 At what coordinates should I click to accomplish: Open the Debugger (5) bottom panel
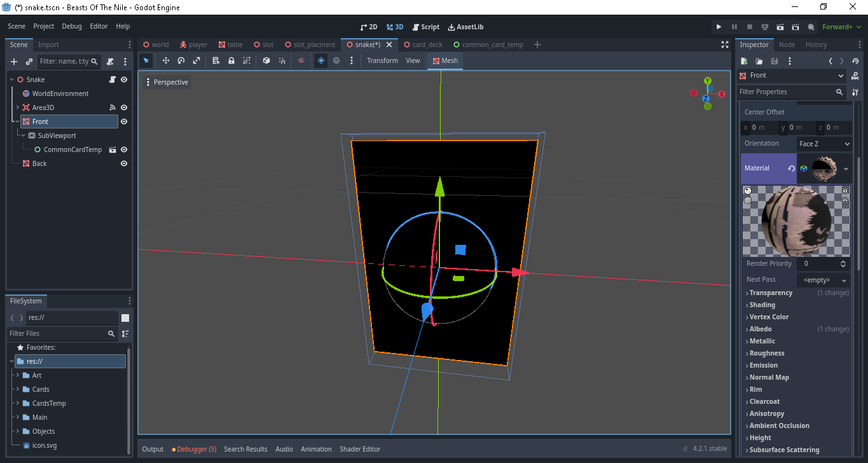point(194,449)
